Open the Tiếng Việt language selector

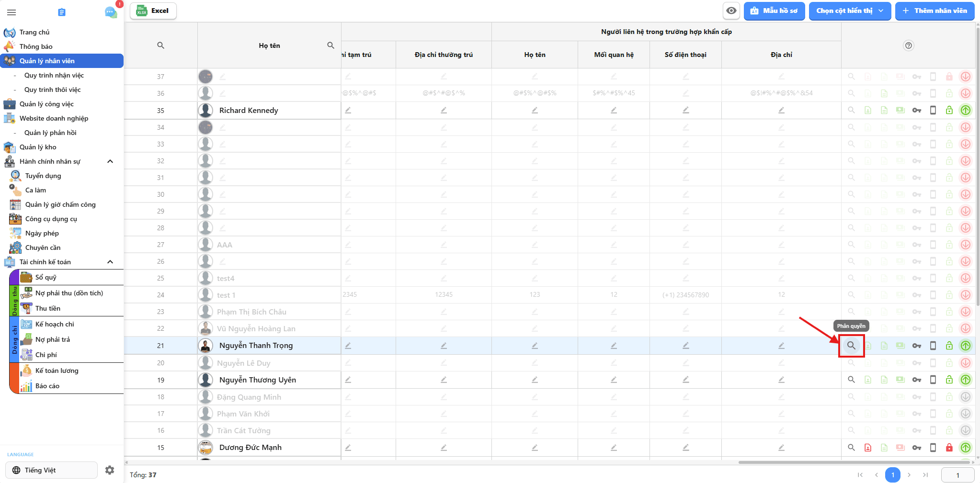[x=52, y=470]
